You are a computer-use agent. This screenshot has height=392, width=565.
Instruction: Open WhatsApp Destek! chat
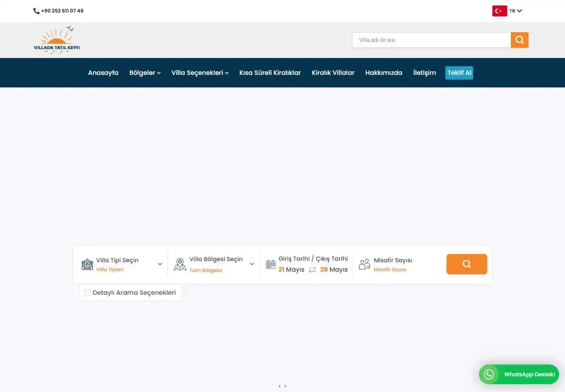tap(519, 374)
